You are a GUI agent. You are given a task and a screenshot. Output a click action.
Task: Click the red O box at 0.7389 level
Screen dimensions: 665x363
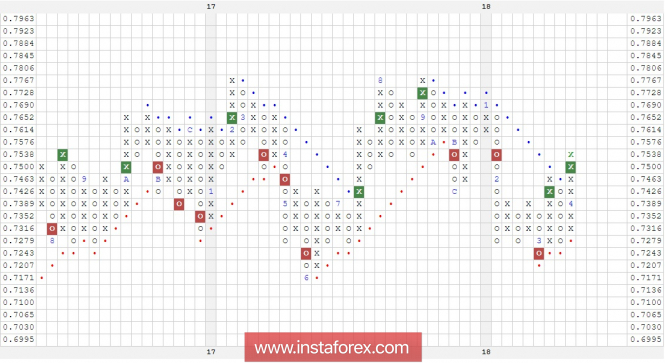click(179, 204)
